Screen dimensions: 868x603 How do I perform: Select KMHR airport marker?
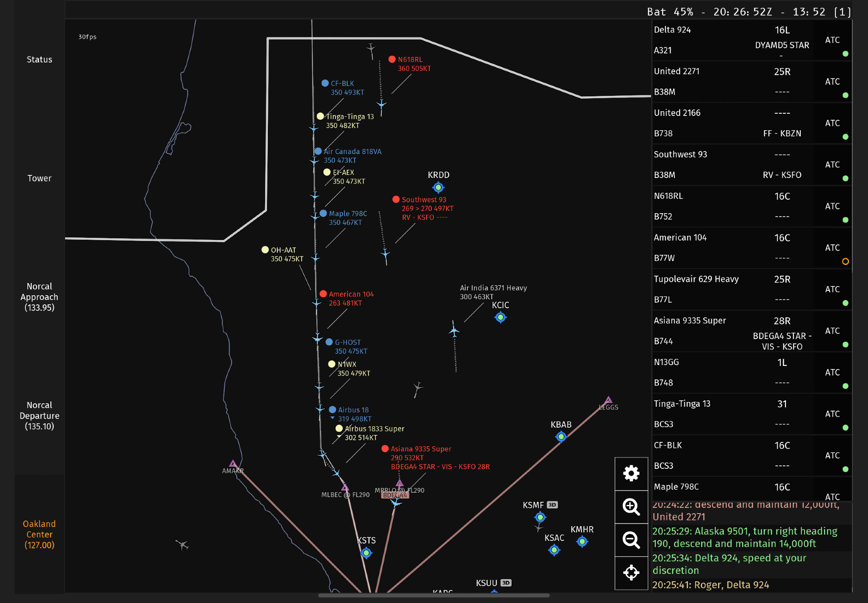[x=582, y=541]
